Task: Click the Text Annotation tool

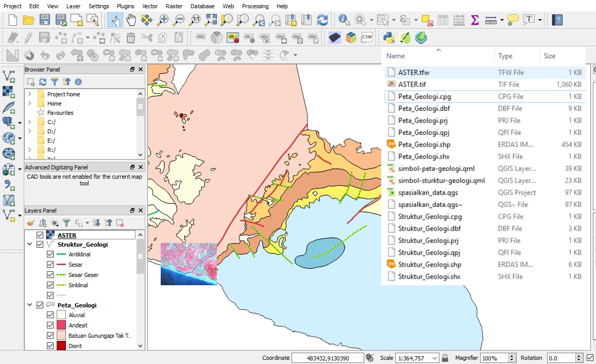Action: [528, 20]
